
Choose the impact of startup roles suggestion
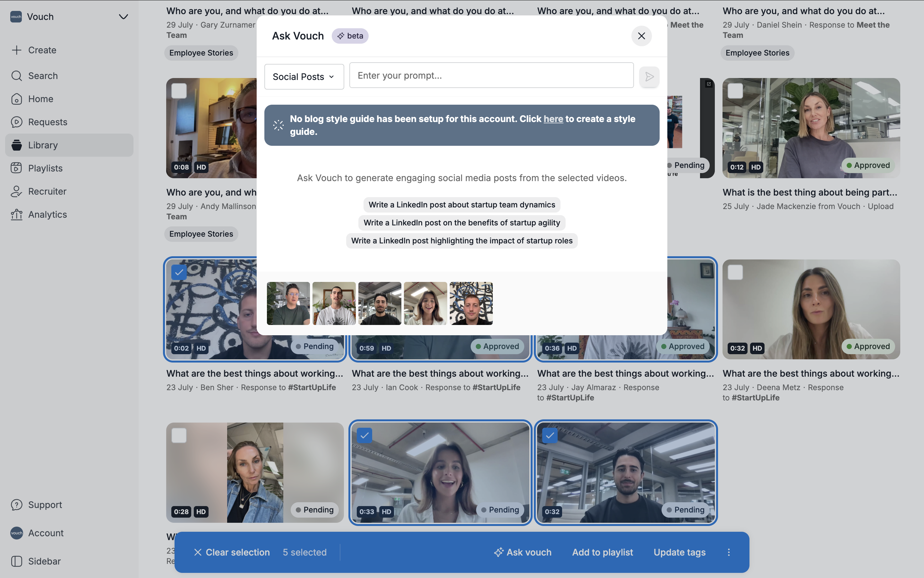tap(462, 241)
